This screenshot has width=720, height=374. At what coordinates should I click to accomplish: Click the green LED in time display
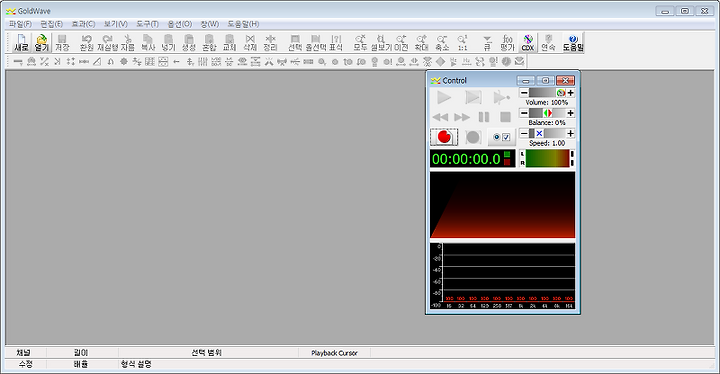[507, 154]
